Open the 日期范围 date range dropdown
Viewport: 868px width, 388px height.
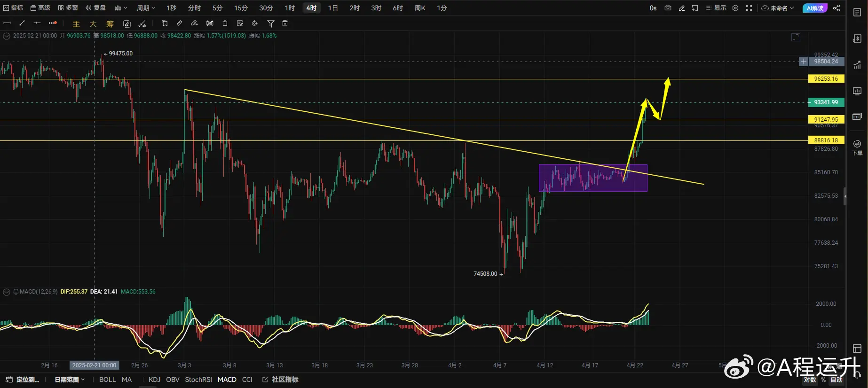[70, 380]
